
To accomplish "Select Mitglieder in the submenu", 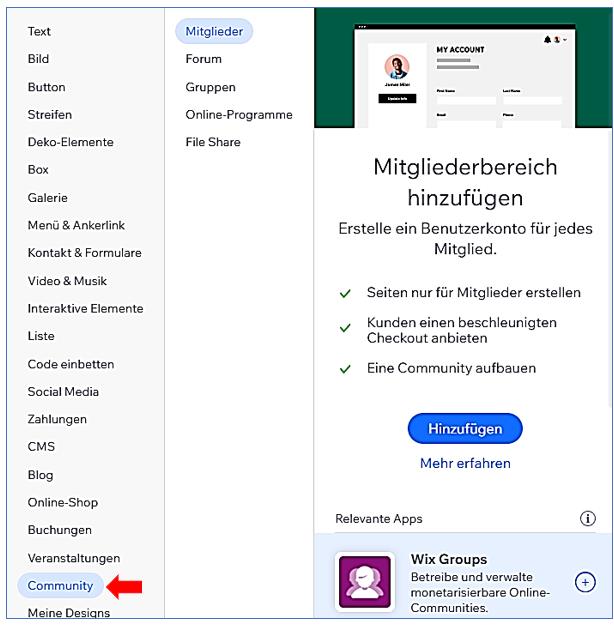I will click(214, 31).
